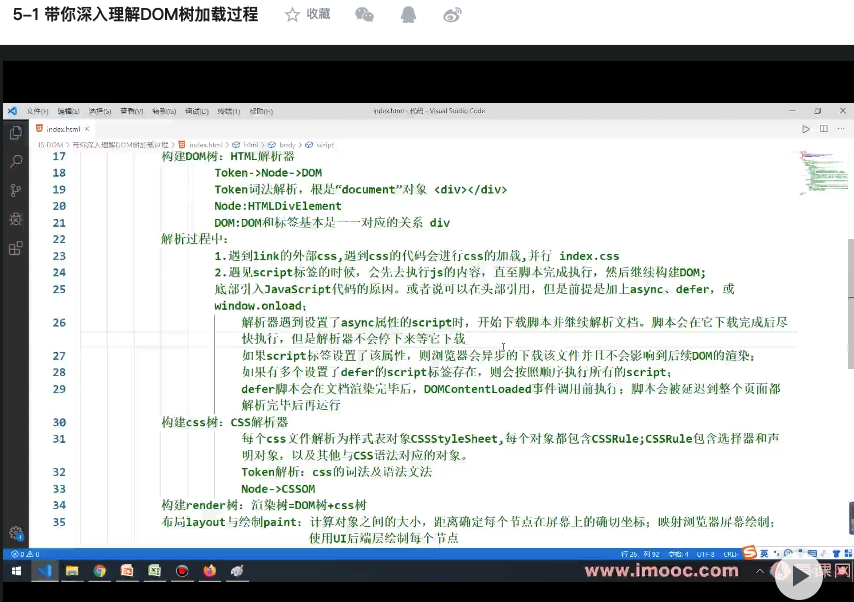Open the Explorer icon in VS Code activity bar

[x=16, y=131]
